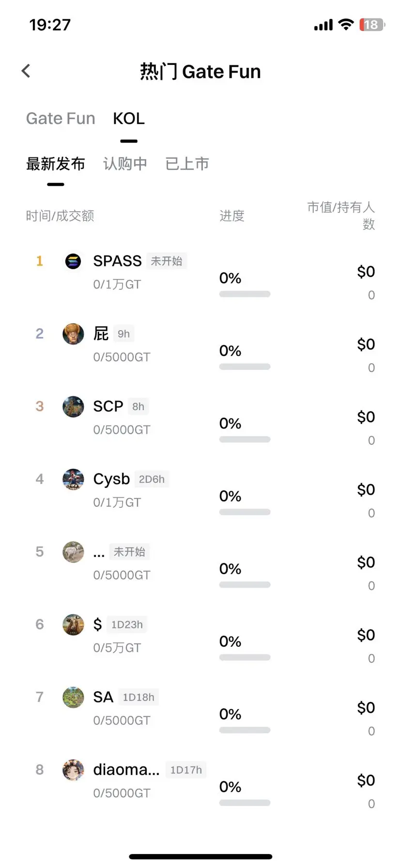Tap the 屁 token avatar icon
Viewport: 401px width, 868px height.
point(73,334)
